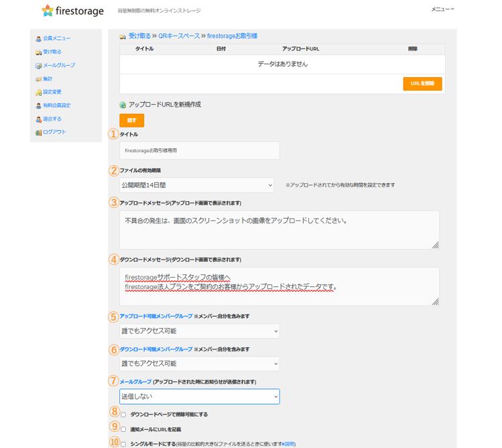Image resolution: width=502 pixels, height=448 pixels.
Task: Click the inbox icon beside the breadcrumb
Action: point(123,36)
